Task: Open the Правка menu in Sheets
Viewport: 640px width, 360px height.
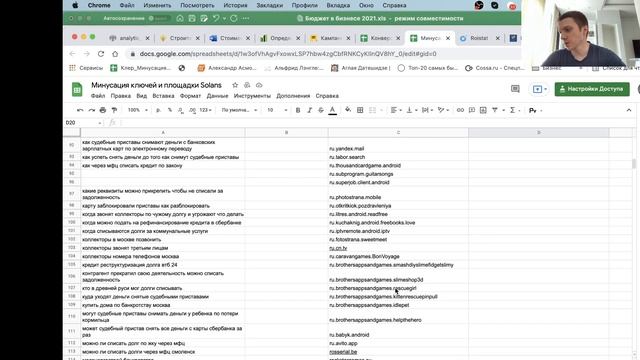Action: pyautogui.click(x=120, y=96)
